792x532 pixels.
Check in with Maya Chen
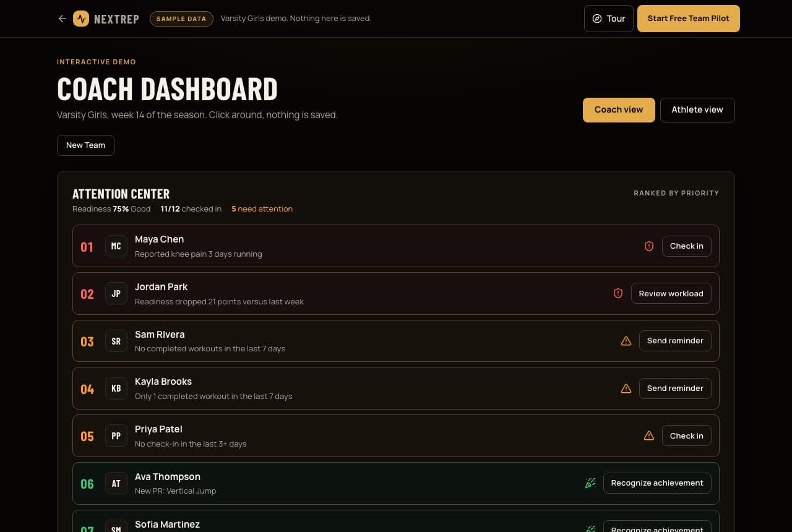(x=687, y=246)
